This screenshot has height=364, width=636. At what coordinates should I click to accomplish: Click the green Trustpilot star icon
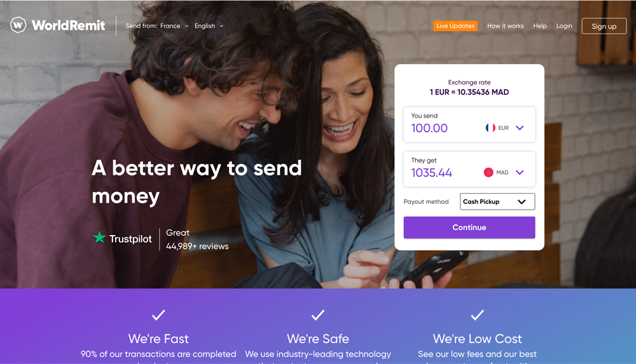point(99,238)
